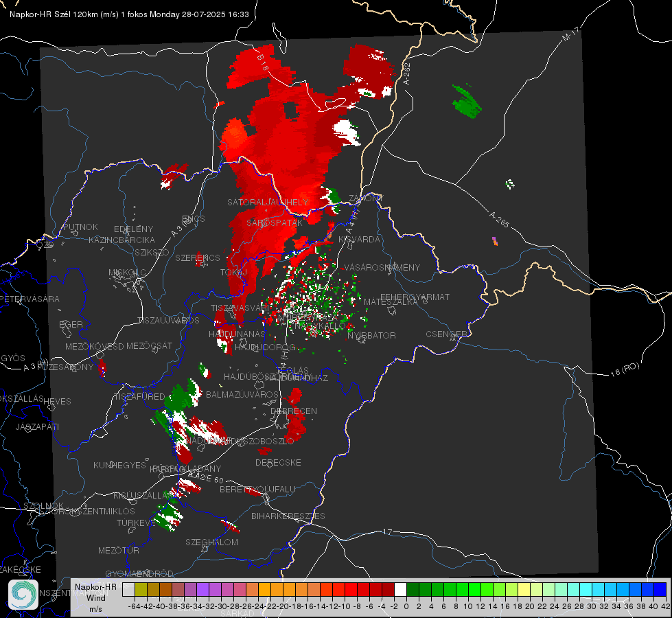Click the white zero-velocity swatch in the legend
The image size is (672, 618).
coord(400,589)
